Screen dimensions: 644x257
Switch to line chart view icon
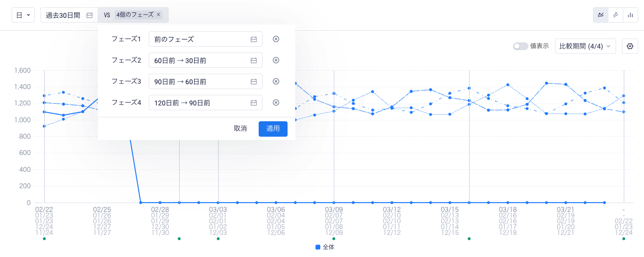[600, 15]
